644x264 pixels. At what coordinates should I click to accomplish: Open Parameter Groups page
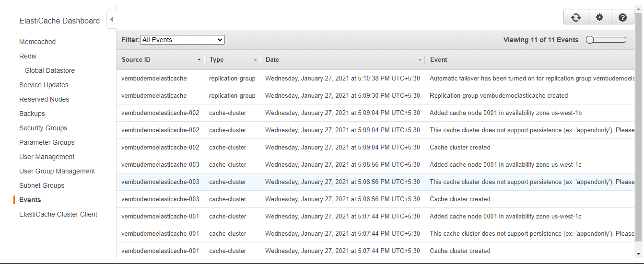pyautogui.click(x=47, y=142)
